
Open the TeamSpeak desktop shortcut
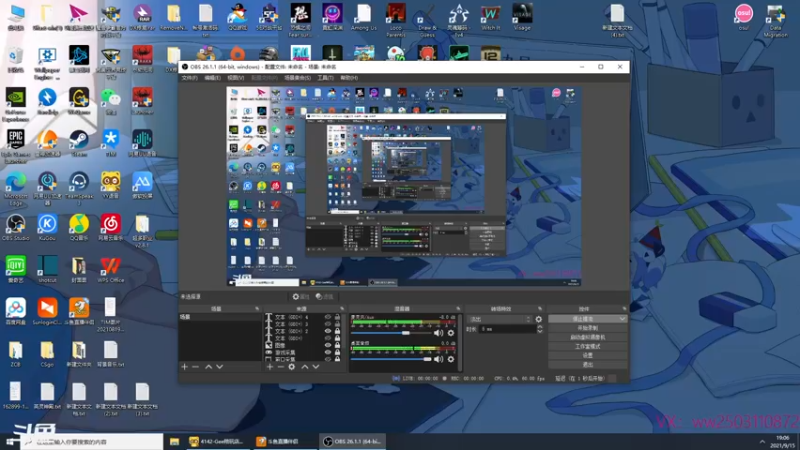(79, 188)
